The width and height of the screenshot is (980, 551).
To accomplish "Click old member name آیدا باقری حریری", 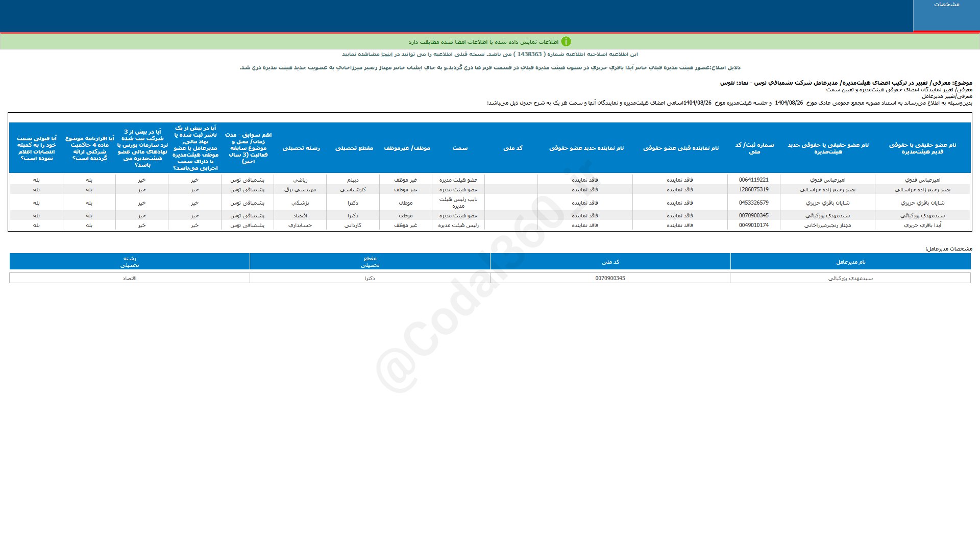I will pos(922,226).
